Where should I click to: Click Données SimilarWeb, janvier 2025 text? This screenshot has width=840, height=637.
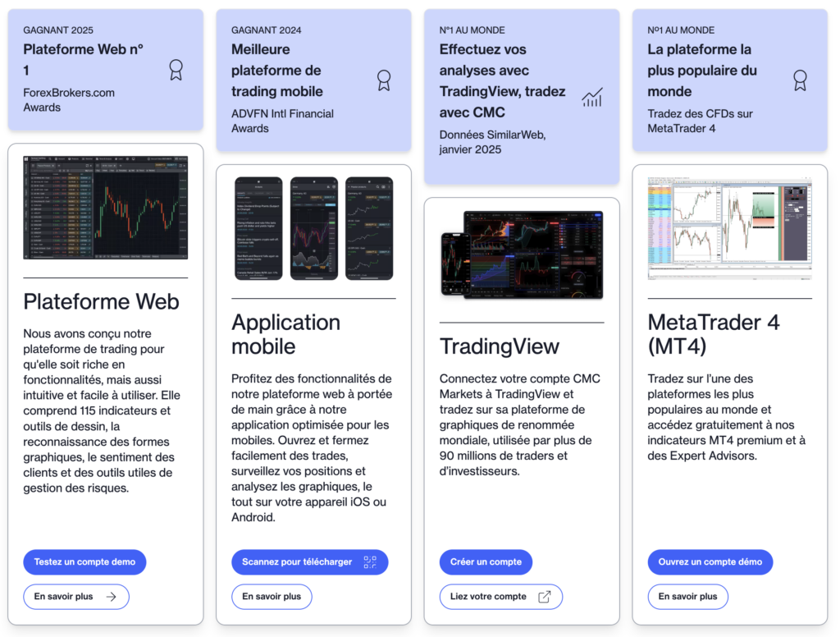[x=493, y=142]
